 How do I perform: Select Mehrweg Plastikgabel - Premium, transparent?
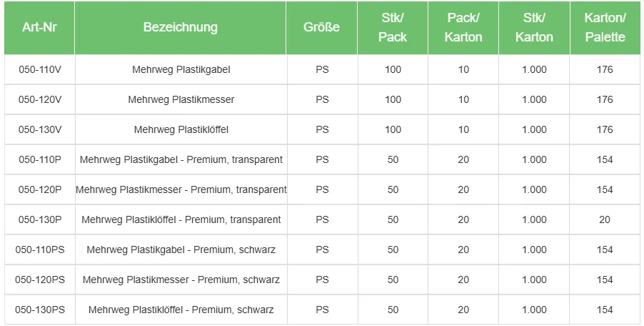point(181,159)
